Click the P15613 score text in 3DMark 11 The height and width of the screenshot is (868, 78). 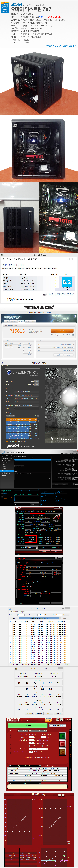click(x=17, y=331)
